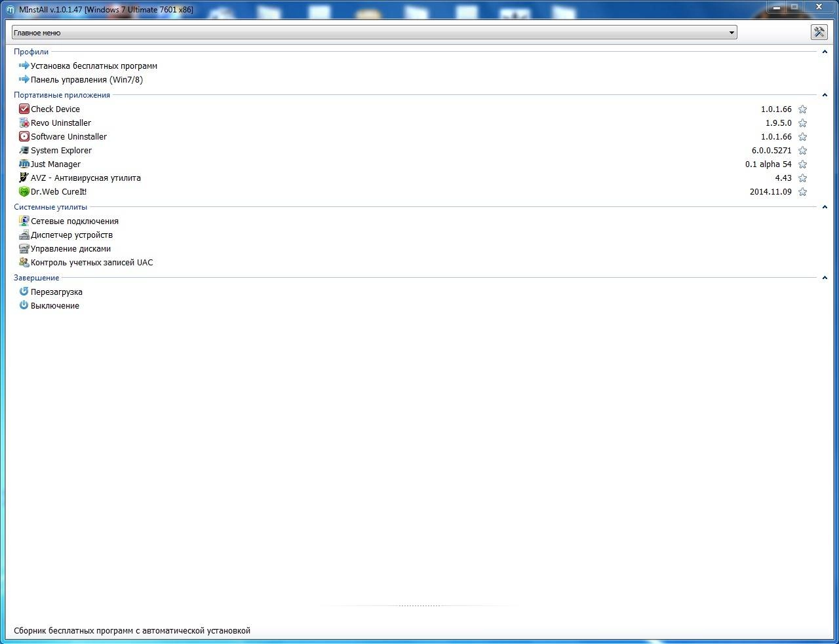Click the Software Uninstaller icon
The image size is (839, 644).
pyautogui.click(x=24, y=136)
